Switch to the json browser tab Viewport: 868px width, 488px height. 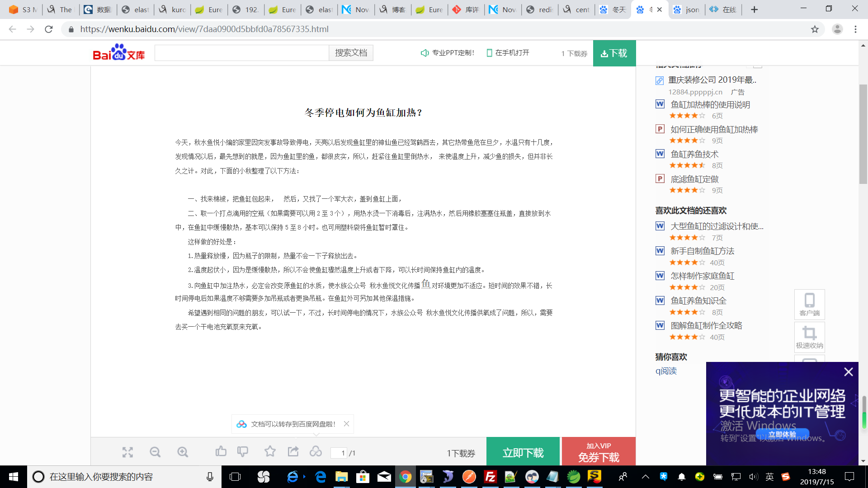(x=687, y=9)
